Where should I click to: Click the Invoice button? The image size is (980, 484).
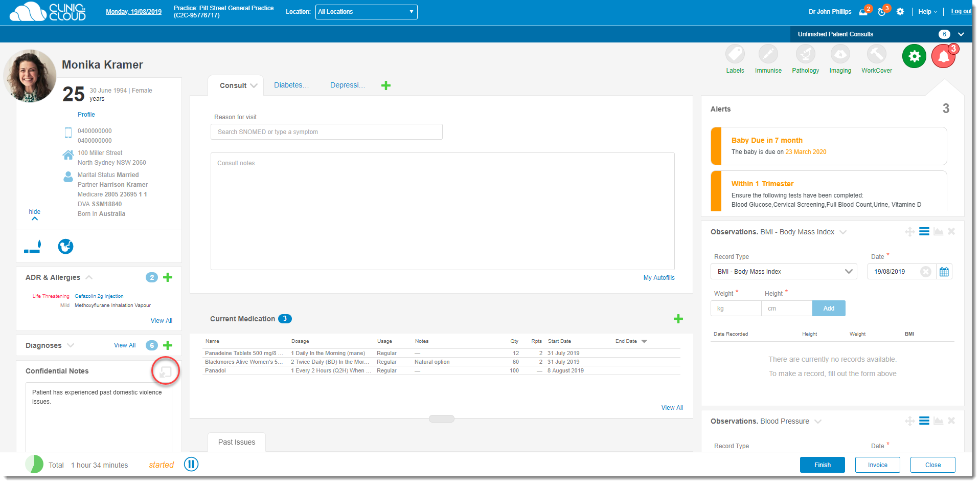[x=878, y=465]
